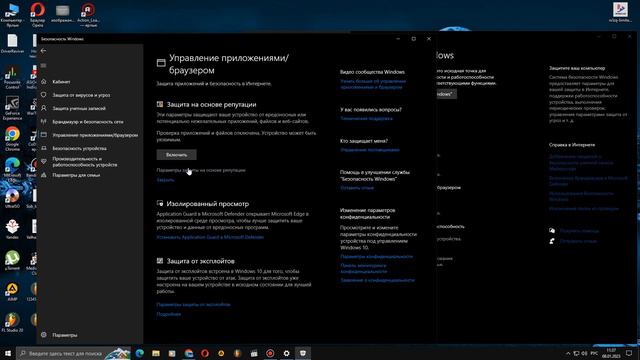
Task: Click the Управление приложениями/браузером title icon
Action: click(161, 62)
